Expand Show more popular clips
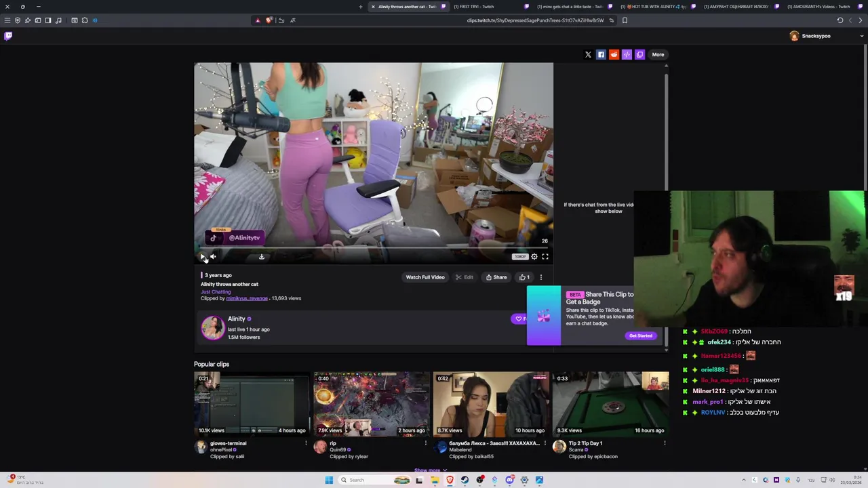This screenshot has height=488, width=868. point(431,470)
